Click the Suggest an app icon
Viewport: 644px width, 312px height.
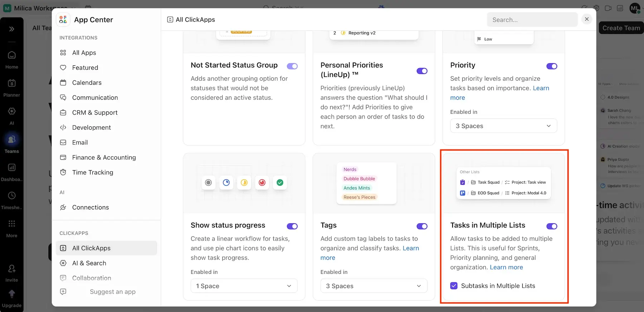pos(63,292)
